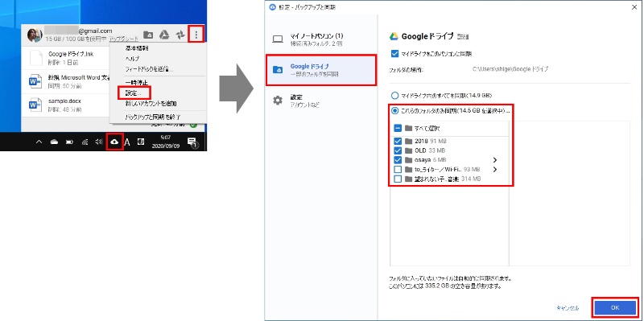Open the マイ ノートパソコン (1) sidebar section
644x321 pixels.
point(321,39)
